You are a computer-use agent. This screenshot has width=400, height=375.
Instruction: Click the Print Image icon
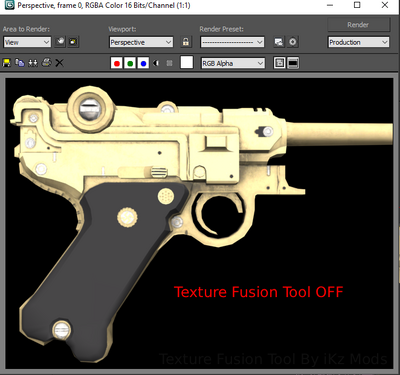pyautogui.click(x=46, y=63)
